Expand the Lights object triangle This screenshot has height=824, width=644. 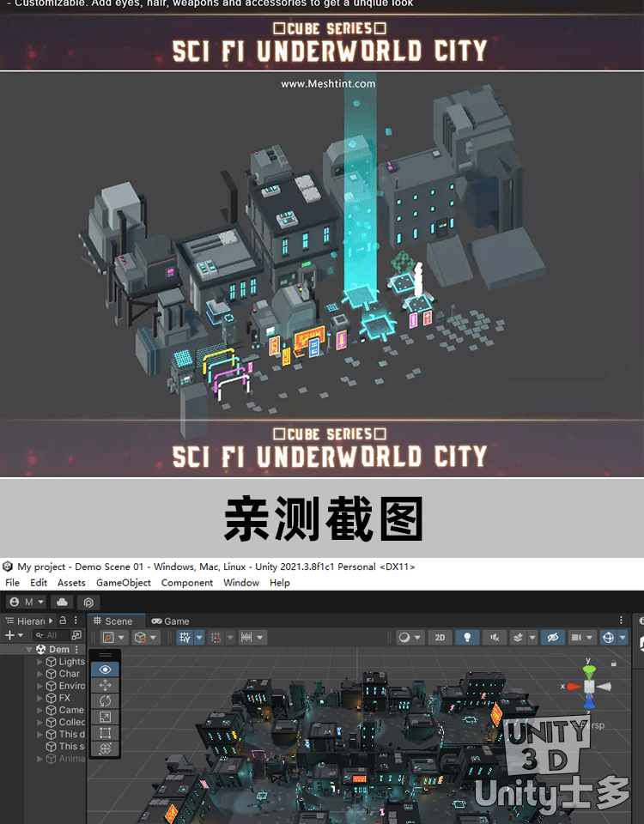pos(40,662)
